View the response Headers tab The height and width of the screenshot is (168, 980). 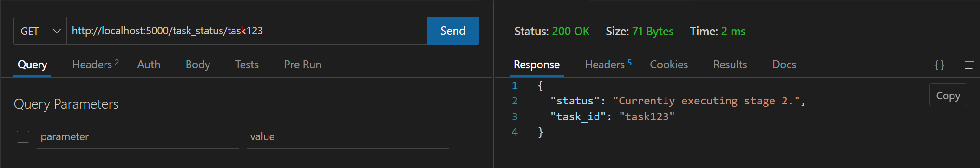tap(608, 65)
